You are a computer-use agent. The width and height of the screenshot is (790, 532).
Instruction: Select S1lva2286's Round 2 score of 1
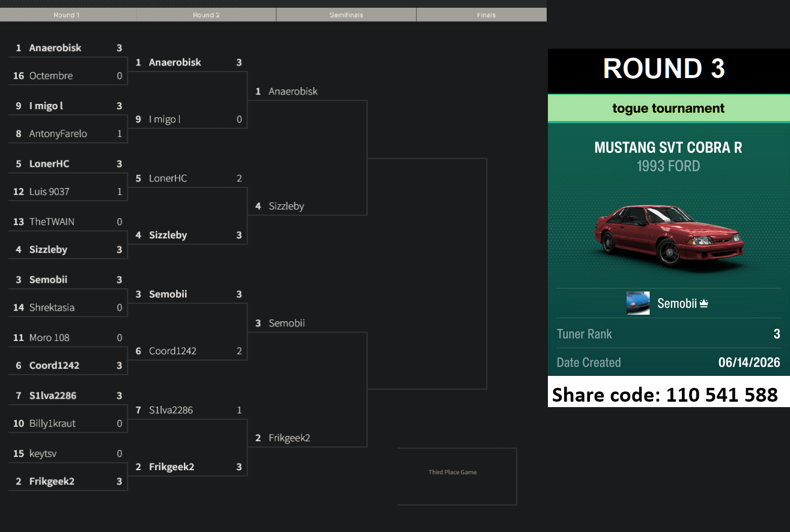(239, 410)
